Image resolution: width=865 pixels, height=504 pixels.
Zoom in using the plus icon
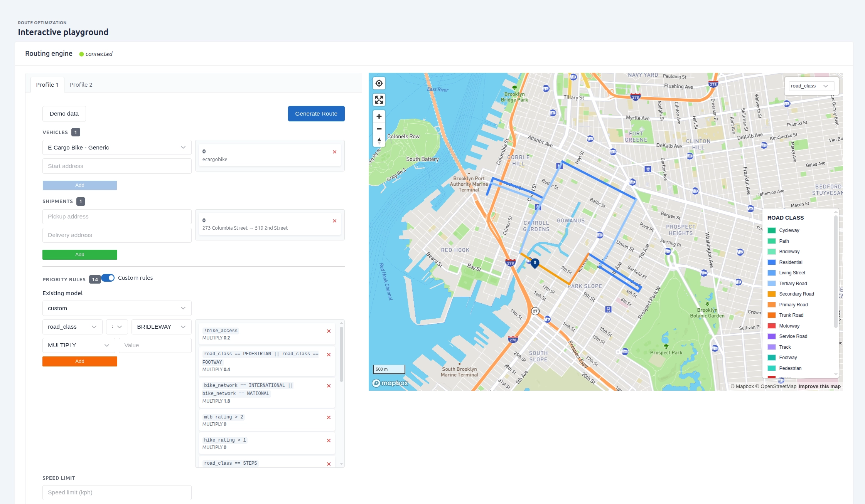379,116
